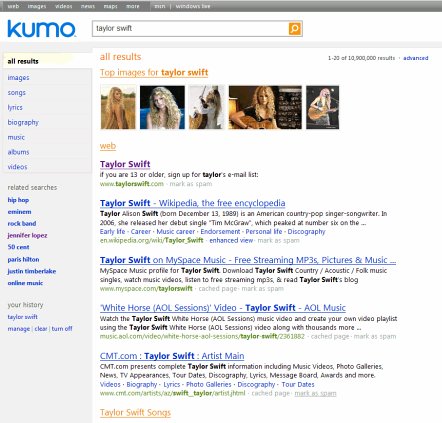Jump to Career Wikipedia sublink
This screenshot has width=442, height=423.
pyautogui.click(x=141, y=232)
